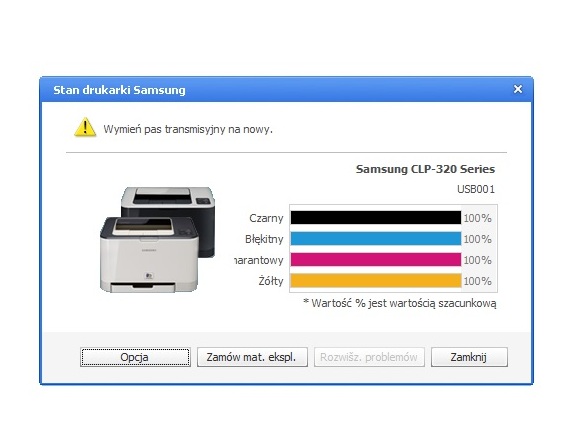This screenshot has width=580, height=440.
Task: Click the Samsung CLP-320 Series heading
Action: pyautogui.click(x=425, y=169)
